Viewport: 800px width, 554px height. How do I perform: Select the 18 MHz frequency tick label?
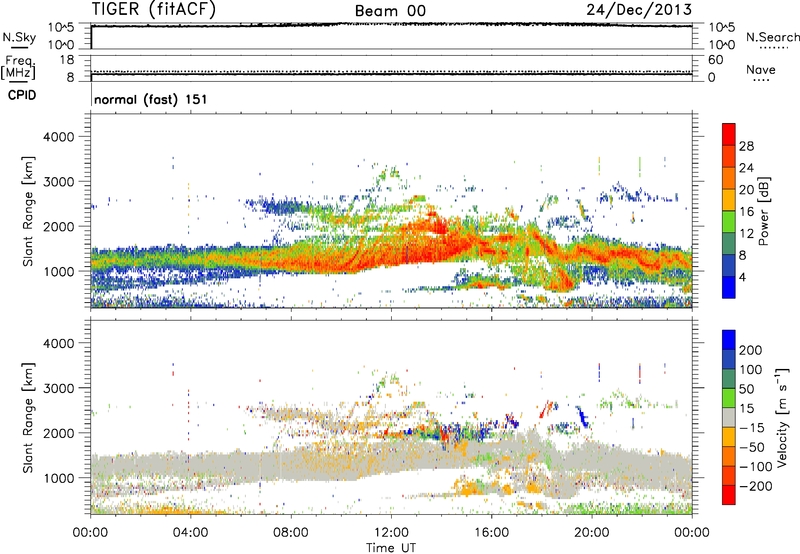67,60
